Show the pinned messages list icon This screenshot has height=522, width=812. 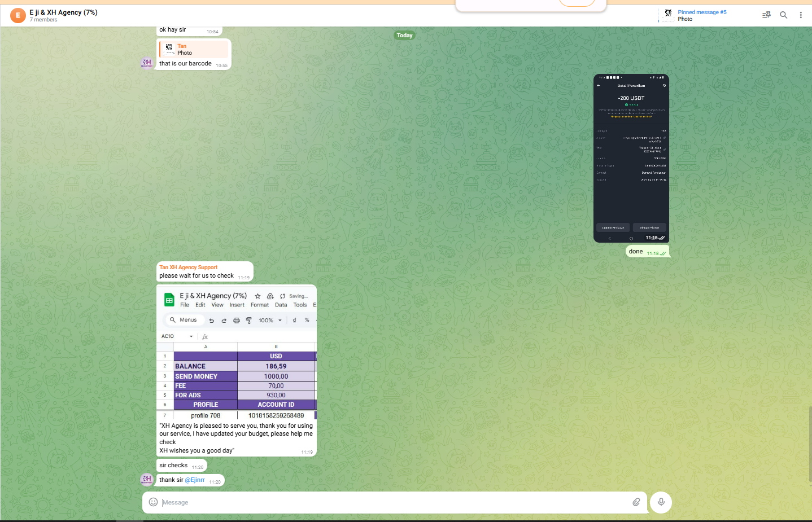[766, 15]
